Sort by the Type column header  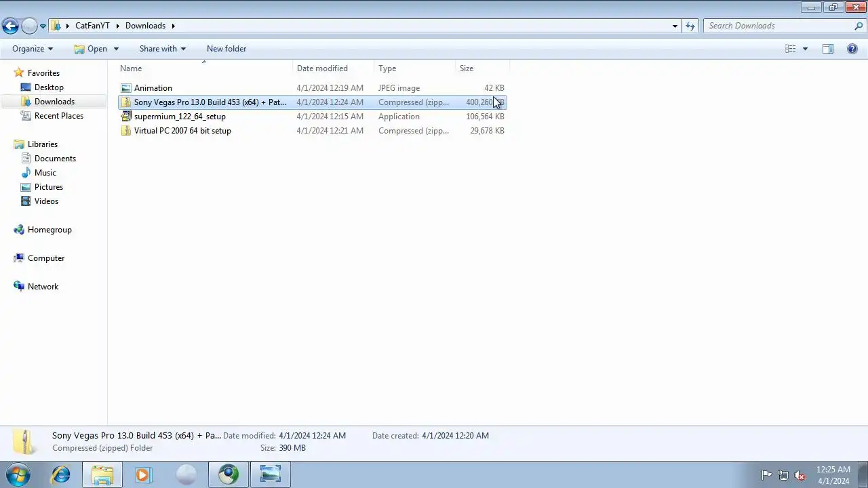(387, 68)
